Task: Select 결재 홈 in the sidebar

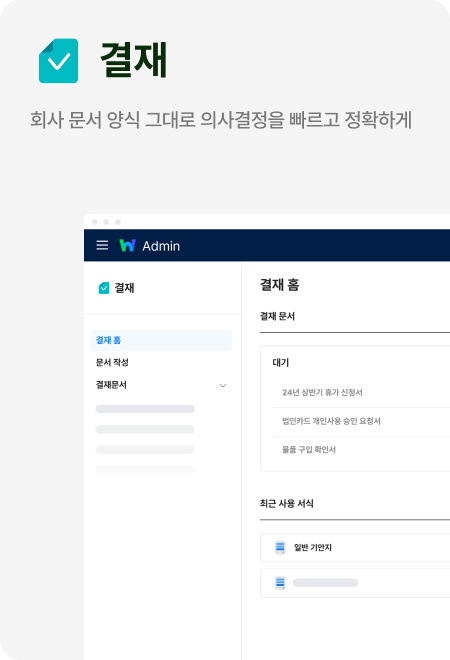Action: (x=161, y=340)
